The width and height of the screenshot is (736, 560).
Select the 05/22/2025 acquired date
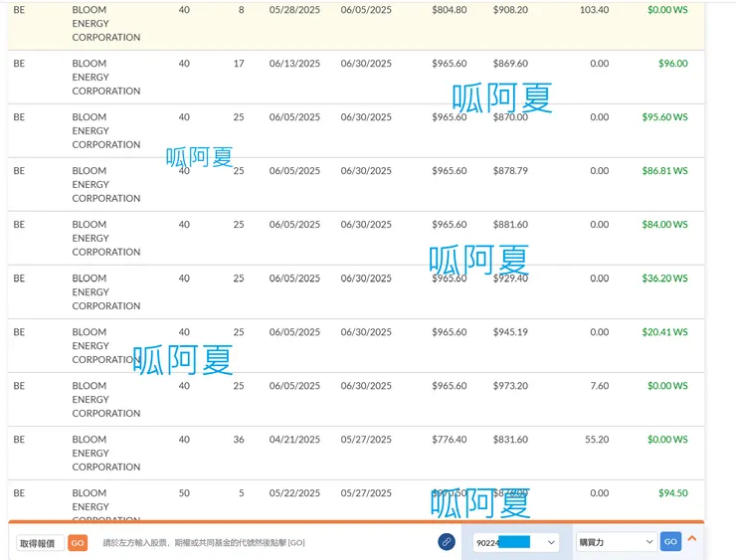pyautogui.click(x=294, y=493)
